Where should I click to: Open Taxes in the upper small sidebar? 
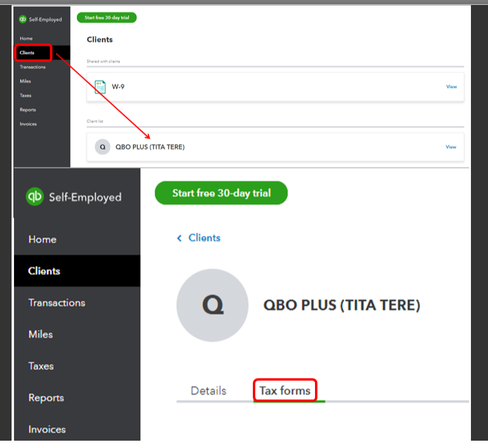[26, 96]
